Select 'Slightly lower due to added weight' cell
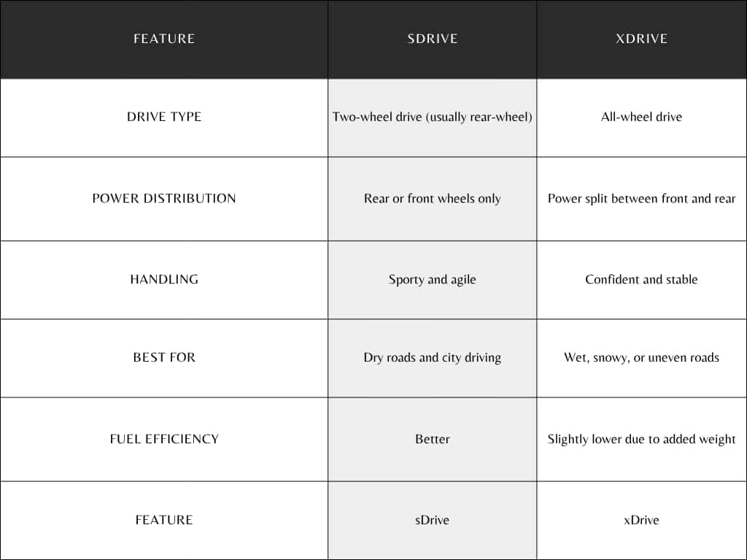The width and height of the screenshot is (747, 560). [x=641, y=439]
